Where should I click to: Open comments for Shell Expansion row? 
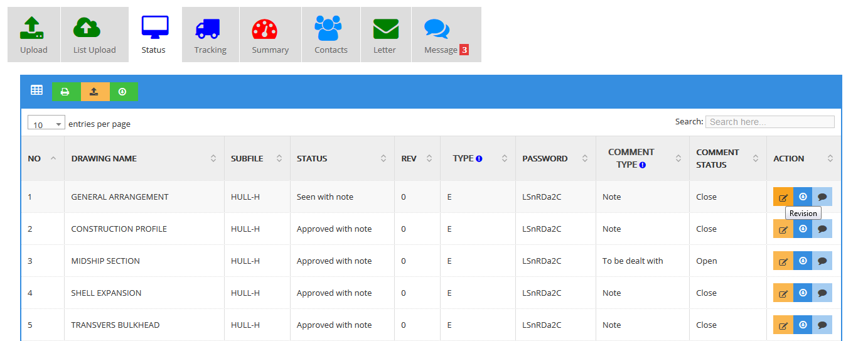pos(822,293)
